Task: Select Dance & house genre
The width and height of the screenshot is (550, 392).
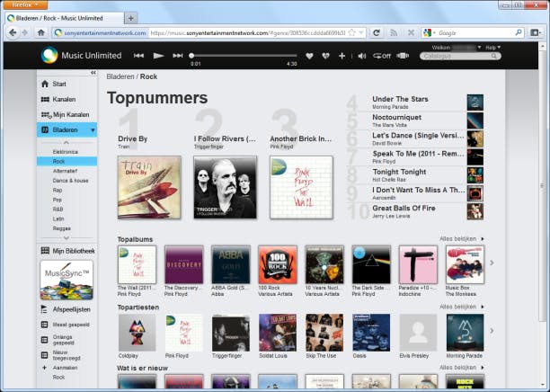Action: (70, 181)
